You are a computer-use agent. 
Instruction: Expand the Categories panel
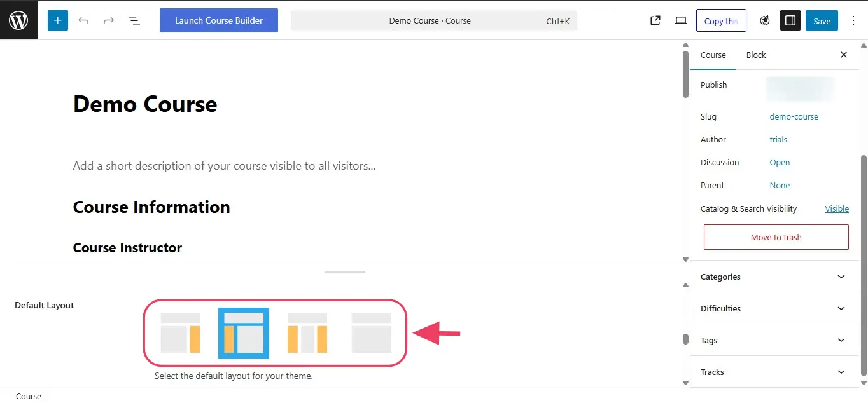[x=774, y=277]
